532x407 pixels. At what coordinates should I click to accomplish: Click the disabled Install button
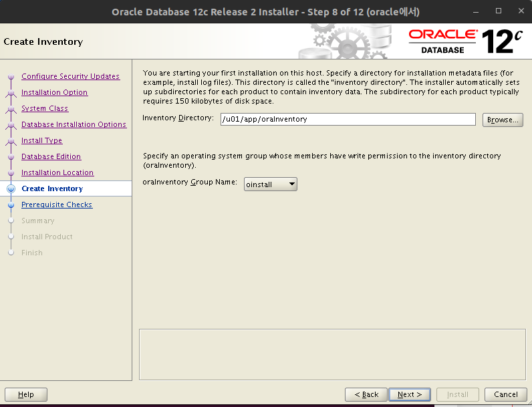pos(457,394)
